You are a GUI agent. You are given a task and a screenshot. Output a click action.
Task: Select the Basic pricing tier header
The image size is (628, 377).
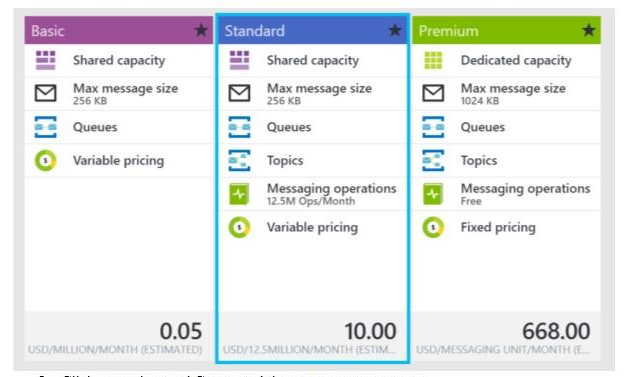(119, 30)
